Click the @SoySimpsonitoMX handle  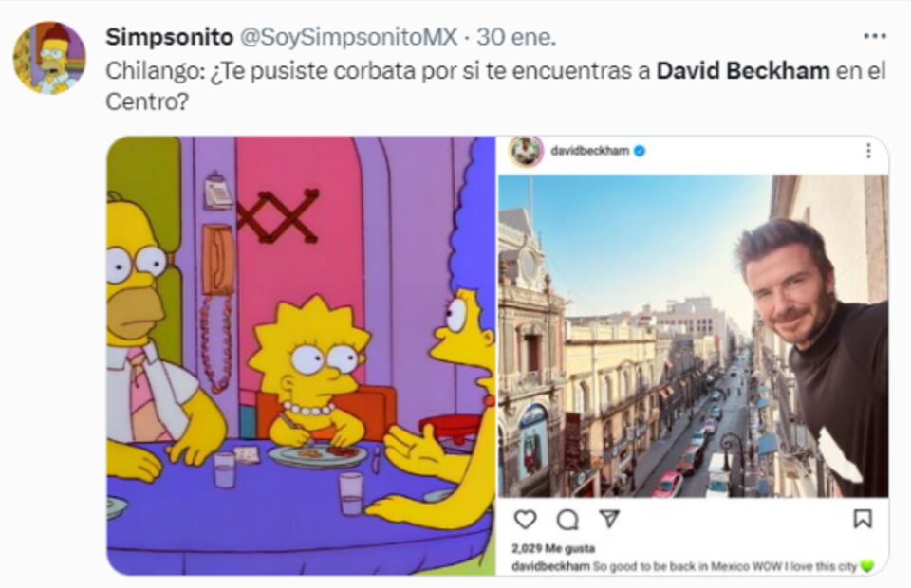point(348,37)
